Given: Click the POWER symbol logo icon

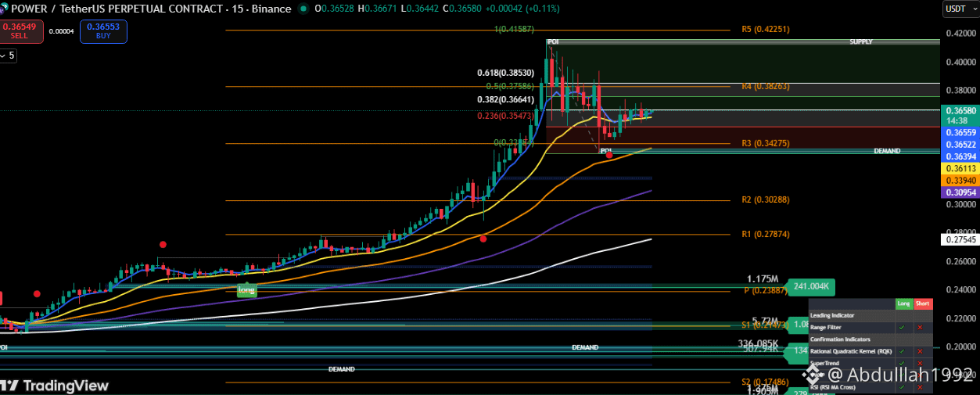Looking at the screenshot, I should point(4,9).
